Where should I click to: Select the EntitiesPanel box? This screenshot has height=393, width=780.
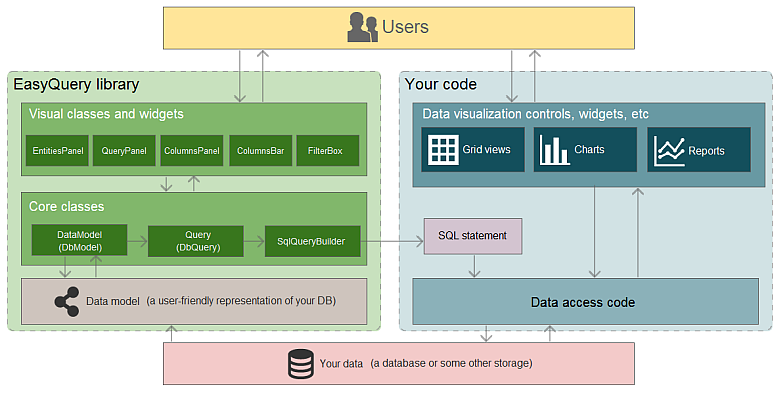tap(57, 150)
